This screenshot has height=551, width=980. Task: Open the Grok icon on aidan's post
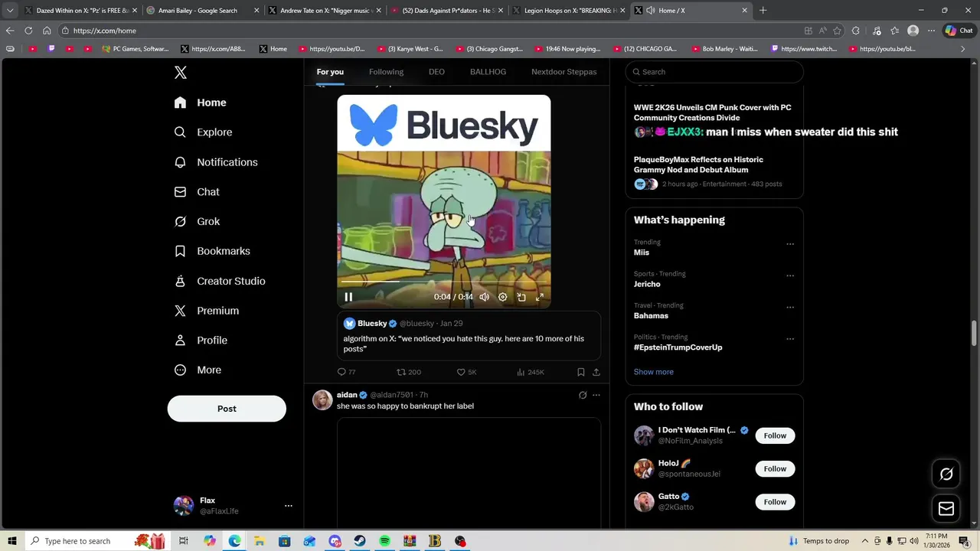583,395
